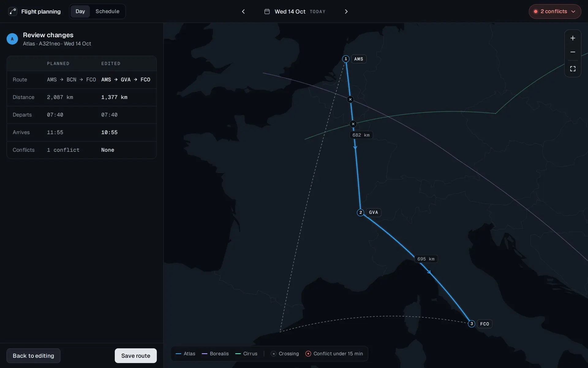588x368 pixels.
Task: Save the edited route
Action: pos(136,356)
